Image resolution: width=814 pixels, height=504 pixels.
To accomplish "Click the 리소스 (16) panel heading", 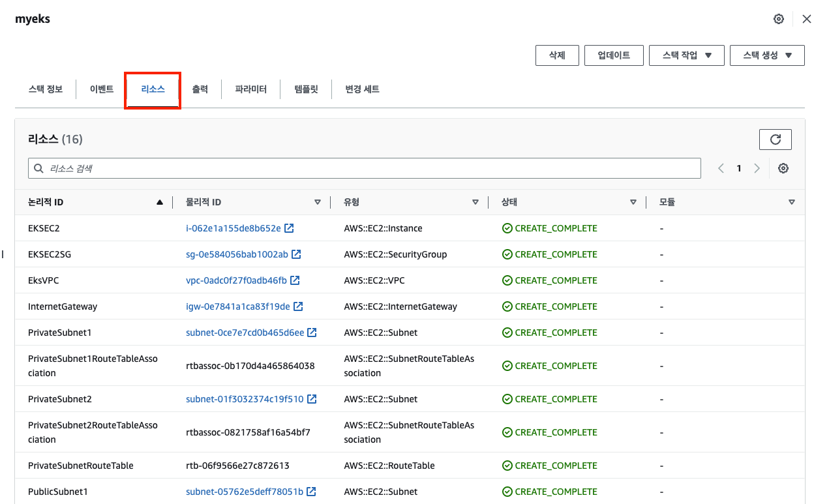I will coord(55,139).
